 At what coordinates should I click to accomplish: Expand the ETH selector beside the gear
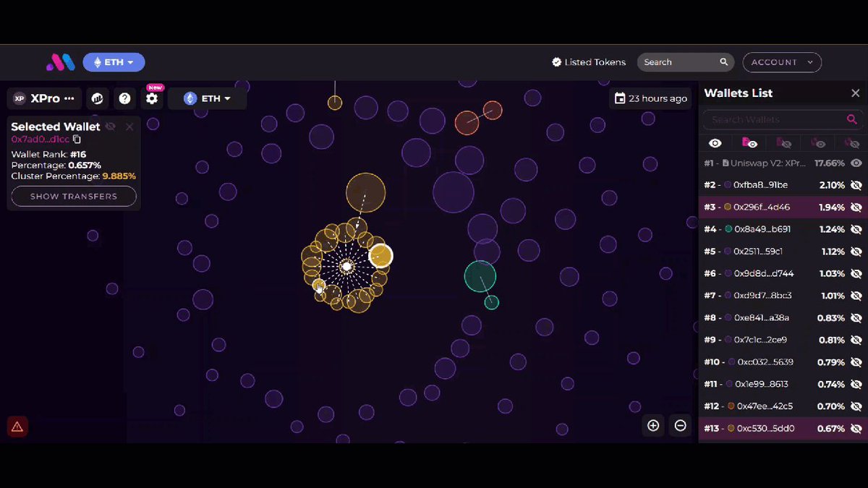pyautogui.click(x=207, y=98)
